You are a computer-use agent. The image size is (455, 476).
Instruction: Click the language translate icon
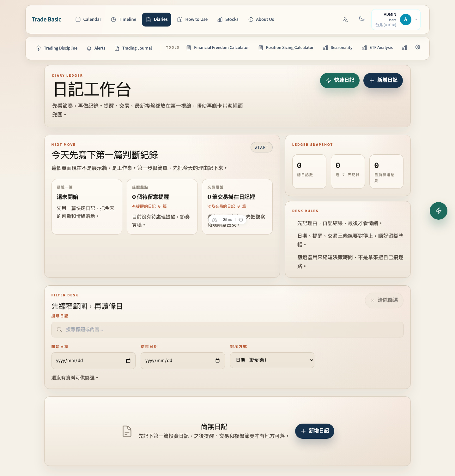345,20
